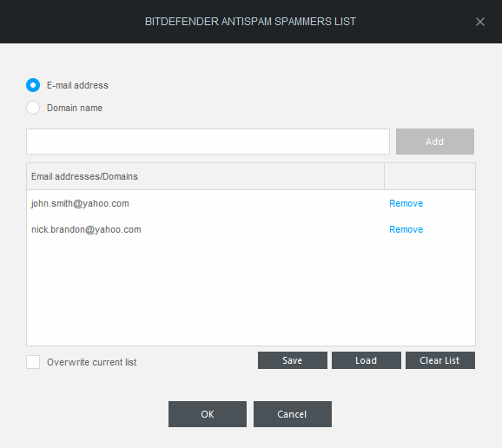
Task: Confirm with the OK button
Action: click(x=208, y=414)
